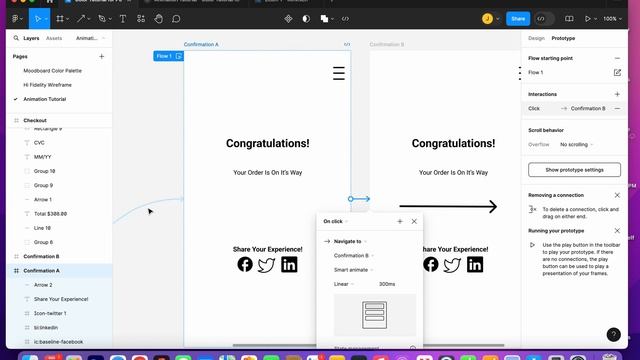
Task: Switch to the Assets tab
Action: tap(54, 38)
